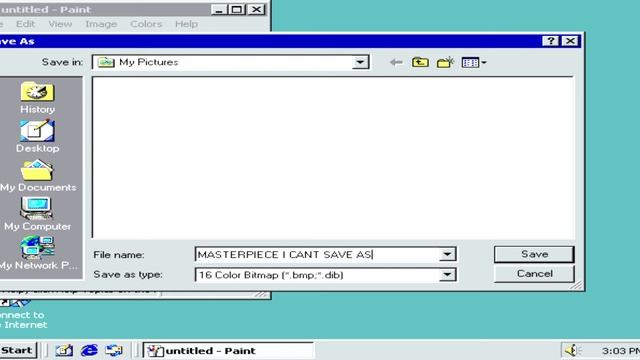640x360 pixels.
Task: Open Paint's Help menu
Action: 186,24
